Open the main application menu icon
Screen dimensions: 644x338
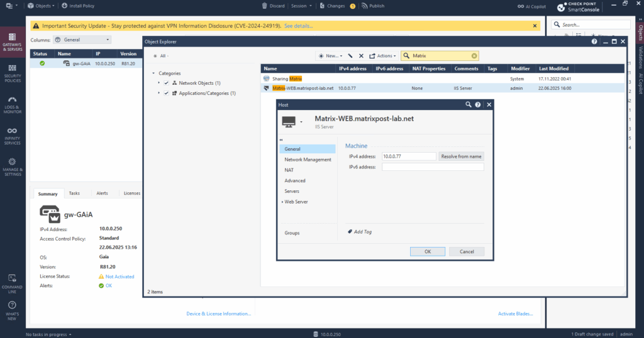[11, 6]
